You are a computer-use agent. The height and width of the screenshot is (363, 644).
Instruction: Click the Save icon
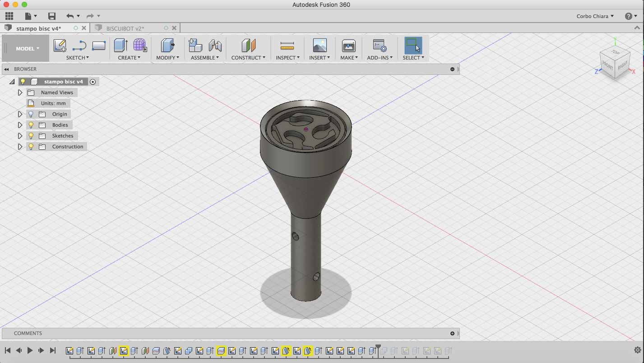pos(52,16)
